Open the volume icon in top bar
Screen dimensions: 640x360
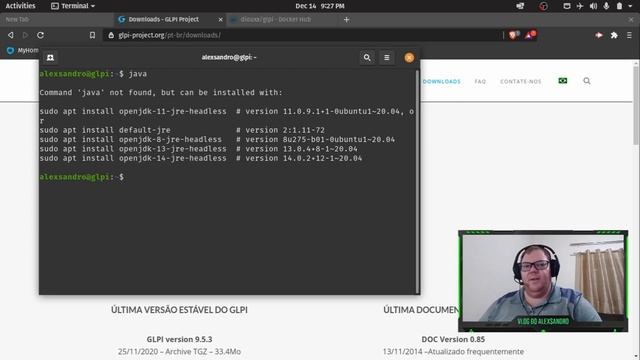point(593,6)
